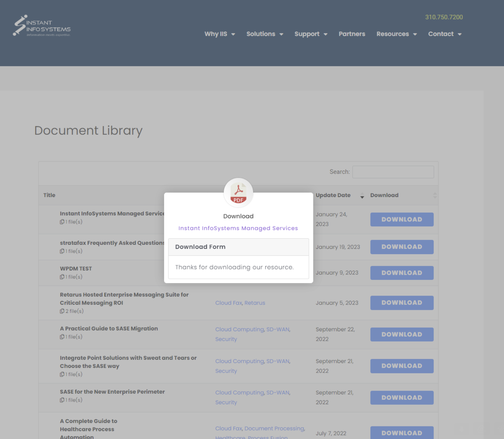
Task: Download the WPDM TEST file
Action: click(x=402, y=273)
